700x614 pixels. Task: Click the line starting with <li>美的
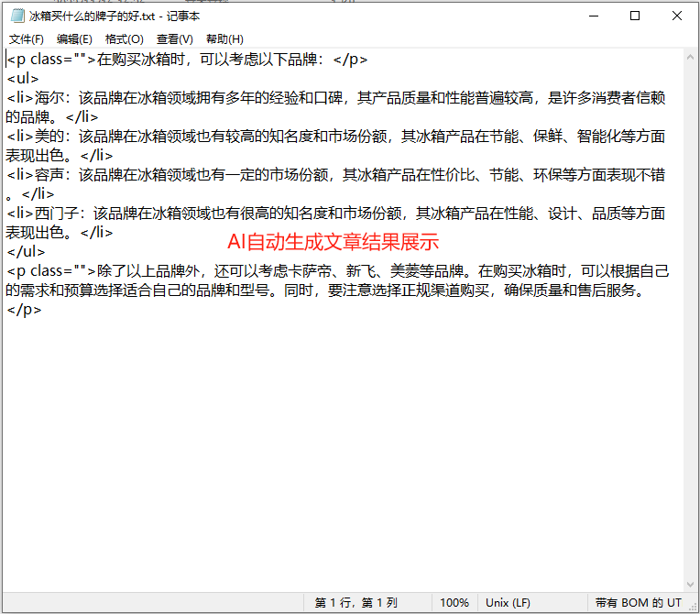click(335, 146)
